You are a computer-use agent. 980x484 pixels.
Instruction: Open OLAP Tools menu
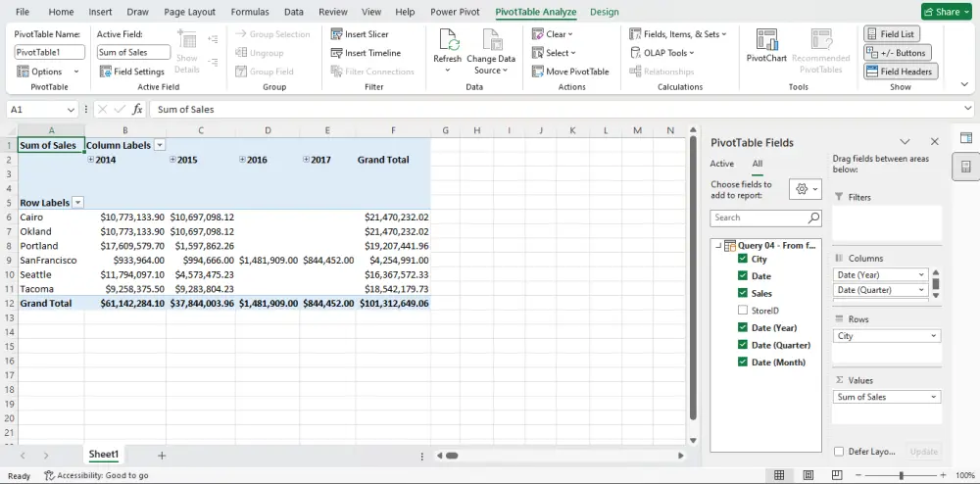661,53
